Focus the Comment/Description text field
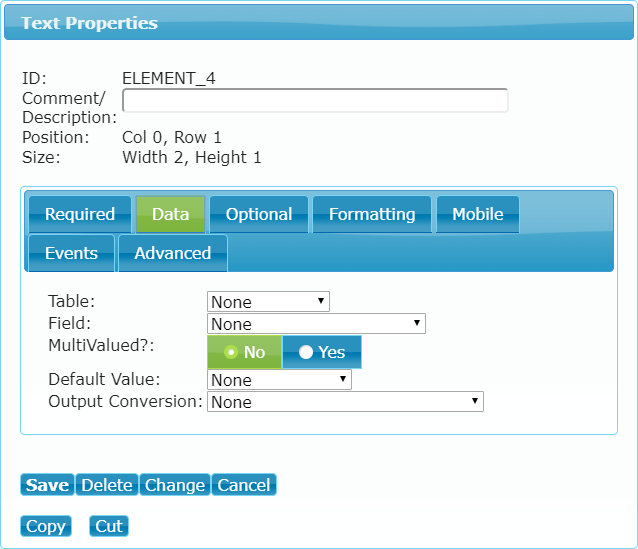 [315, 100]
